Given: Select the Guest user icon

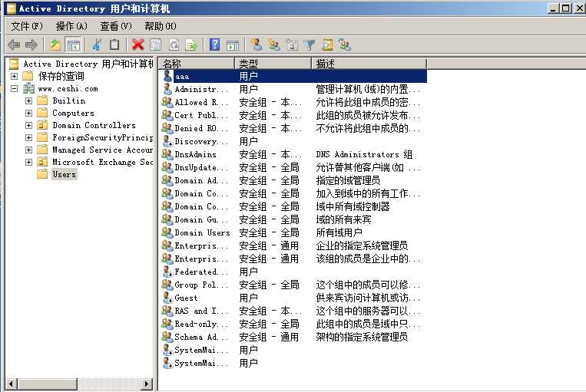Looking at the screenshot, I should tap(167, 298).
